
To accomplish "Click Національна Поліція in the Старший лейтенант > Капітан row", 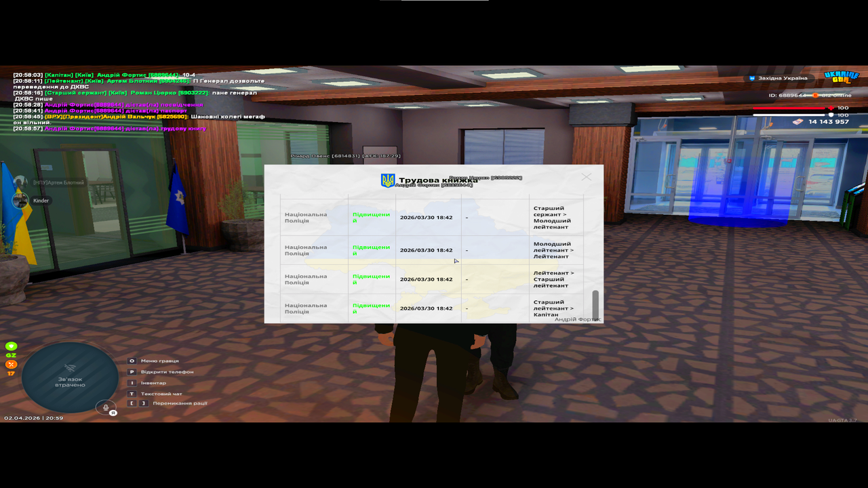I will [306, 308].
